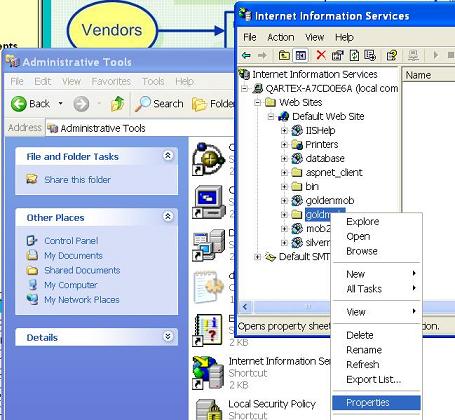Viewport: 455px width, 420px height.
Task: Click the Name column header in IIS
Action: (x=429, y=75)
